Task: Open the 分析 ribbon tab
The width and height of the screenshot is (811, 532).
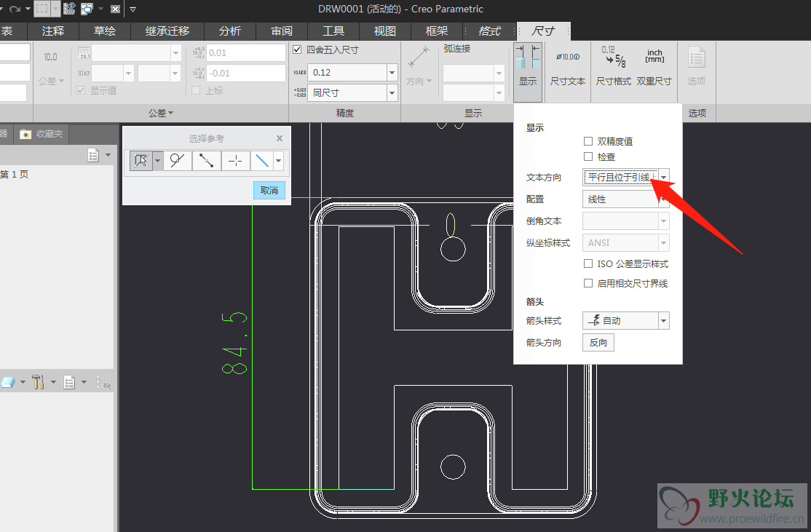Action: 230,31
